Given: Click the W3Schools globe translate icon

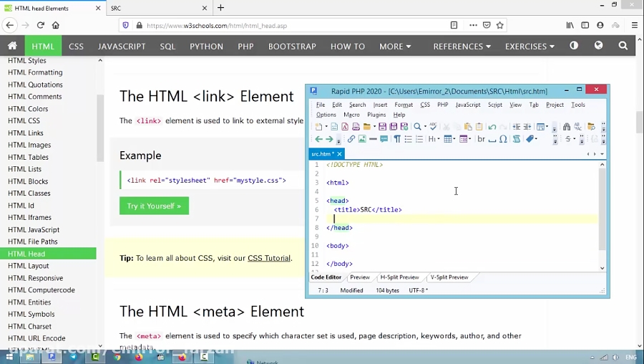Looking at the screenshot, I should point(598,46).
